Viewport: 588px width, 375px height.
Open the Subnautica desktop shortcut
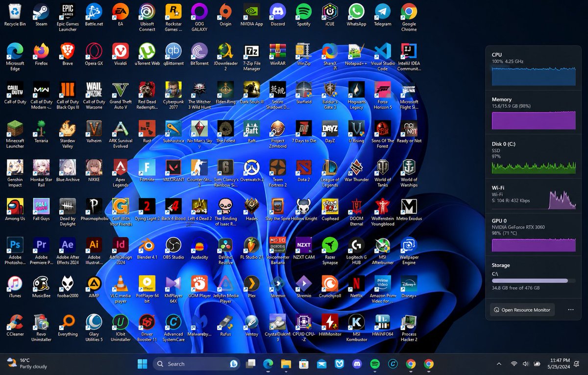click(x=173, y=132)
